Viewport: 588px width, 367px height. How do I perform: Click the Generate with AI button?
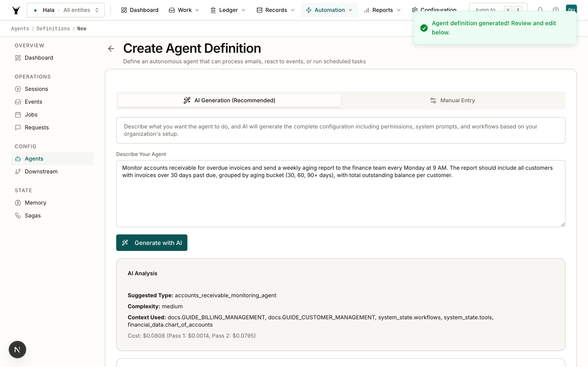(x=152, y=243)
